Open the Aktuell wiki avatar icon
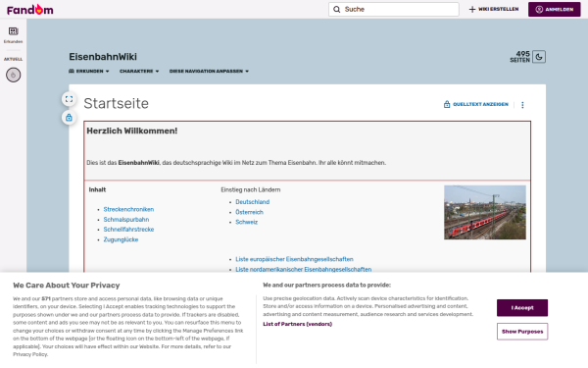Screen dimensions: 588x368 point(13,76)
